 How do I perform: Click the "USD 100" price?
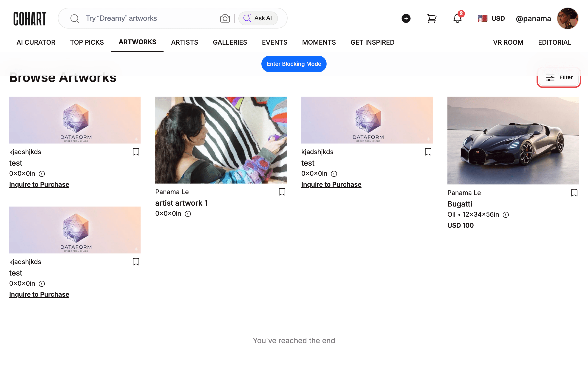[x=461, y=225]
